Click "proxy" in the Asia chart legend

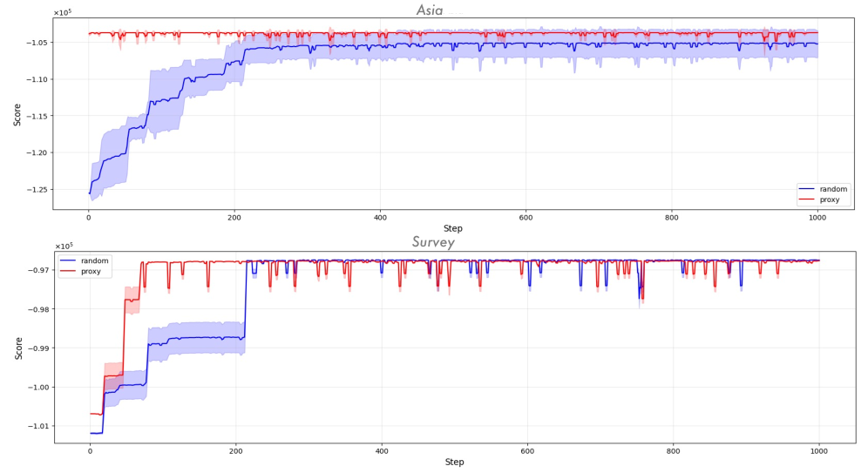tap(830, 199)
